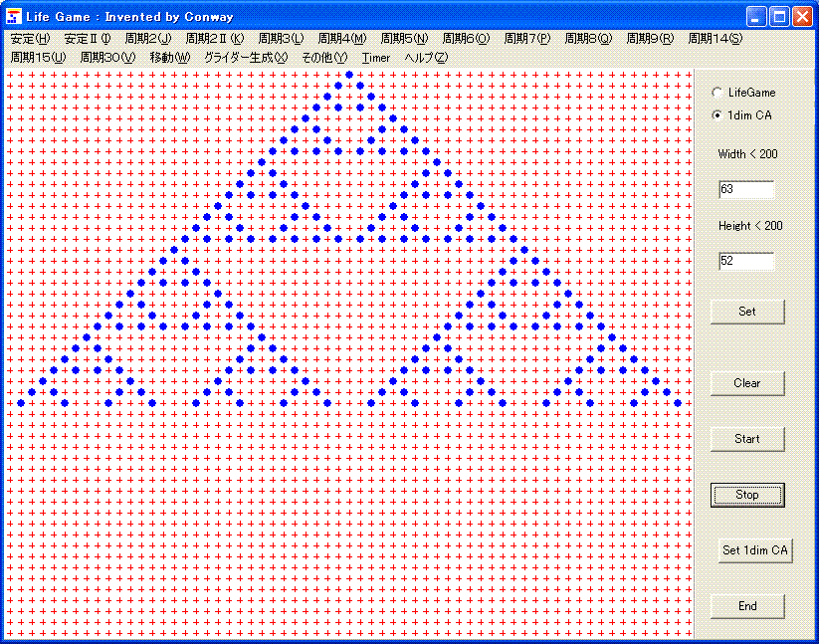Open the Timer menu
819x644 pixels.
[x=376, y=58]
